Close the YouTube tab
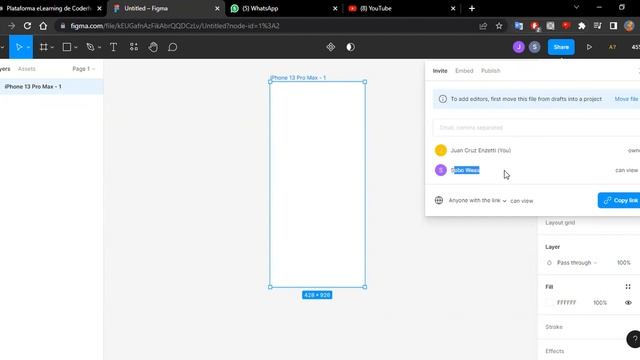 (453, 9)
